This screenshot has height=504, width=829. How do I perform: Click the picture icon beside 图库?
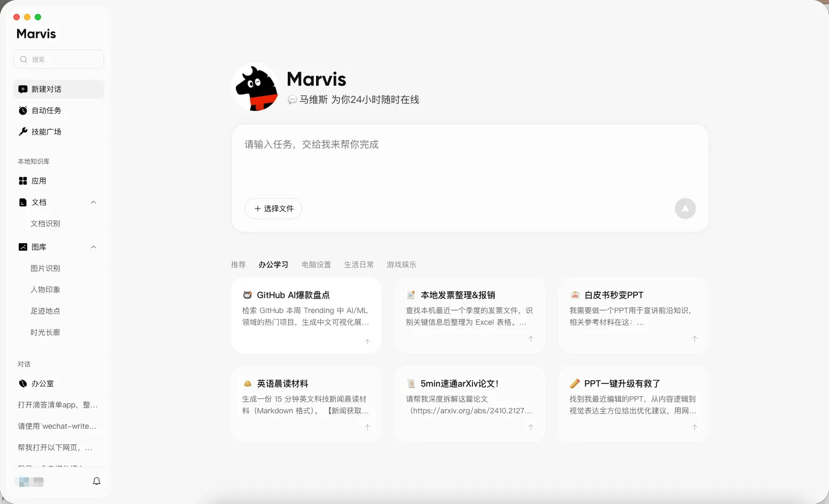(23, 247)
